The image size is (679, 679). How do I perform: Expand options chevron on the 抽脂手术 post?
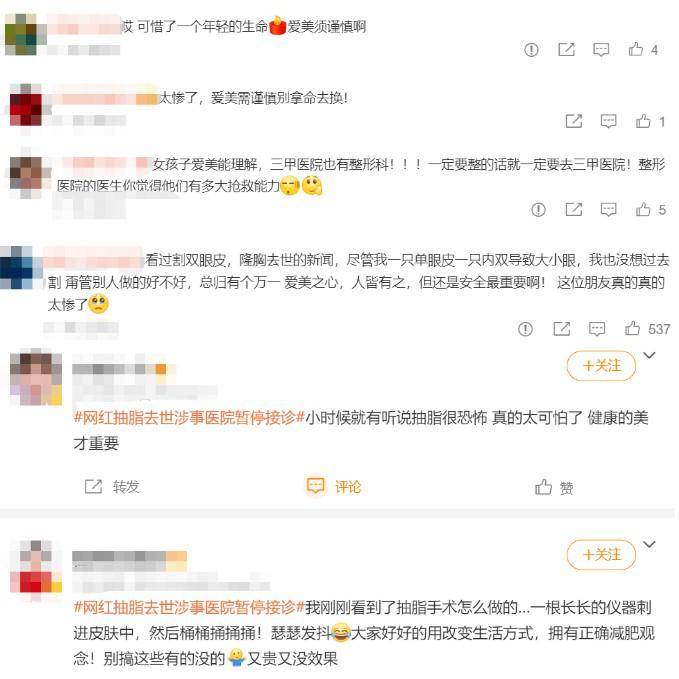point(650,544)
